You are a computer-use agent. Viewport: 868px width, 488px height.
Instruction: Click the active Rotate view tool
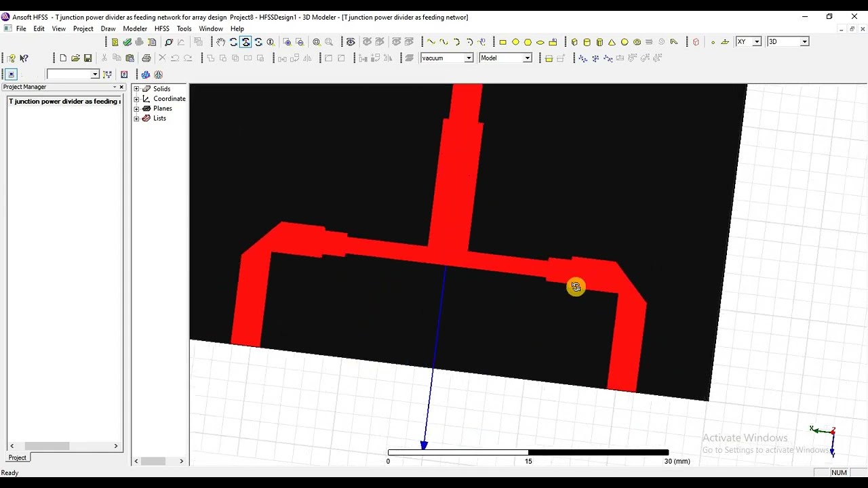coord(245,42)
